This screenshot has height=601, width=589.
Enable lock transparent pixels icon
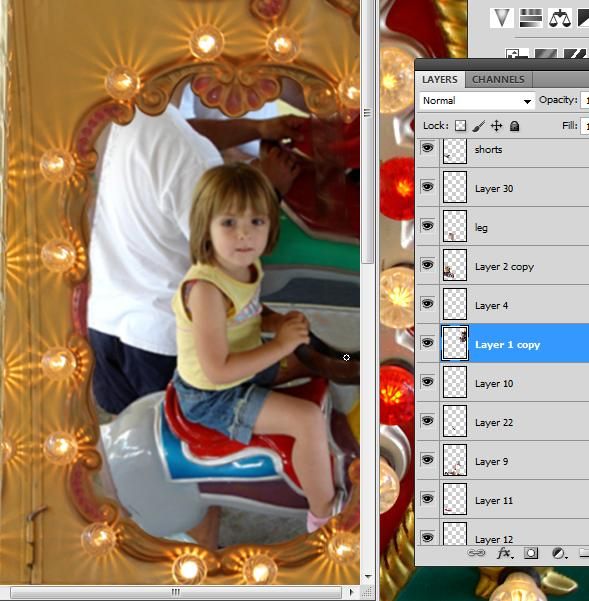click(461, 126)
